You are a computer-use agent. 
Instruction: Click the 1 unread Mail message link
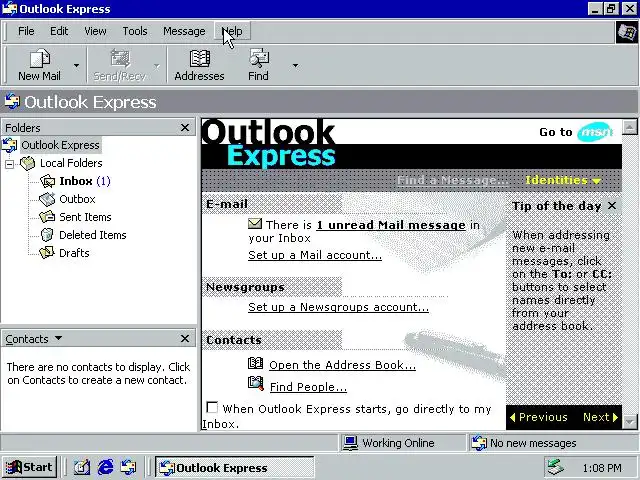[x=391, y=225]
